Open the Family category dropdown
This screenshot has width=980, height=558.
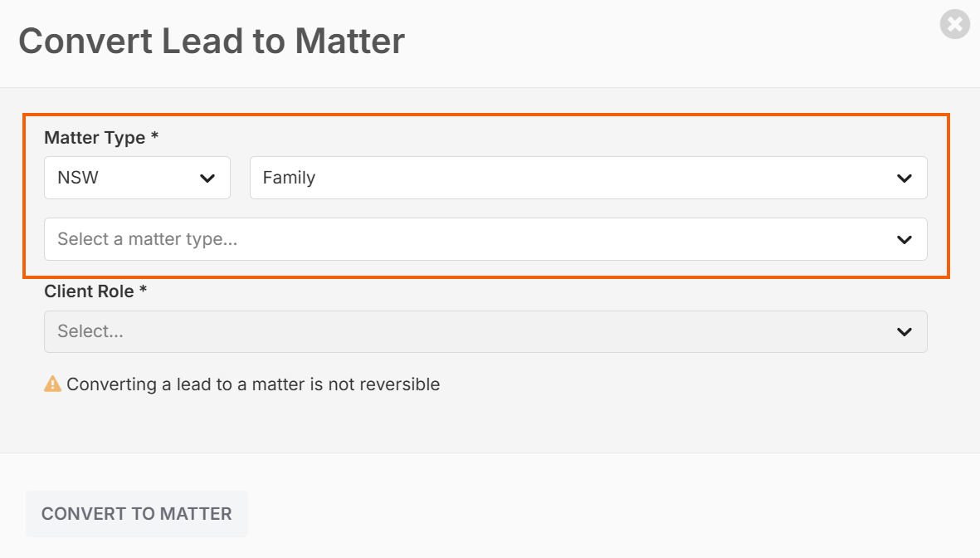[x=588, y=178]
